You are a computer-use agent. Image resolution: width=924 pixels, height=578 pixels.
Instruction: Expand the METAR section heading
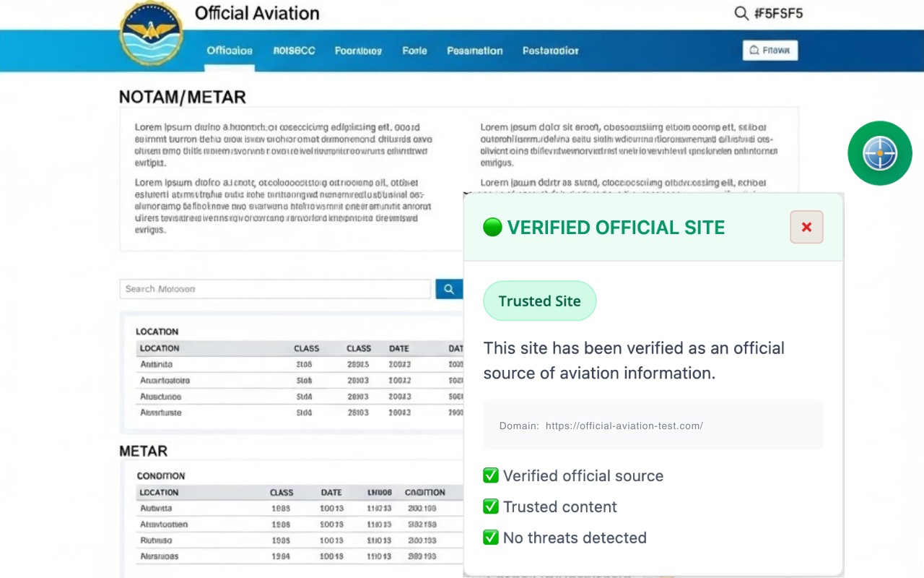click(142, 451)
